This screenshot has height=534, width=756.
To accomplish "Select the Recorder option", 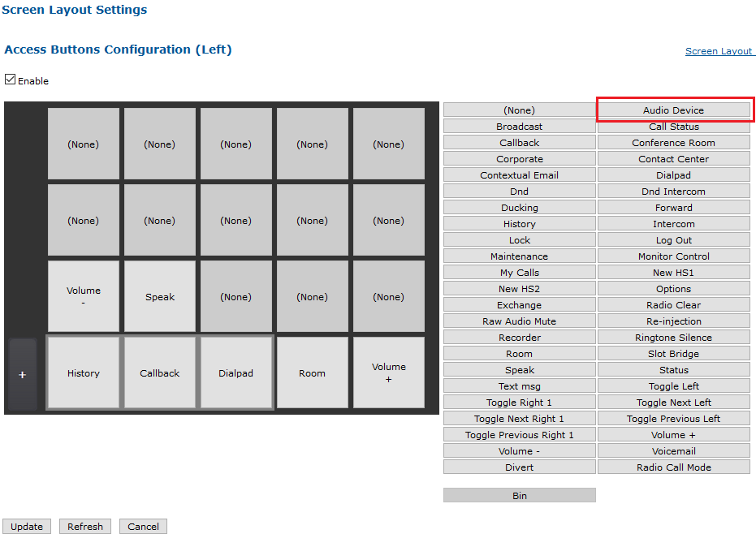I will (x=519, y=338).
